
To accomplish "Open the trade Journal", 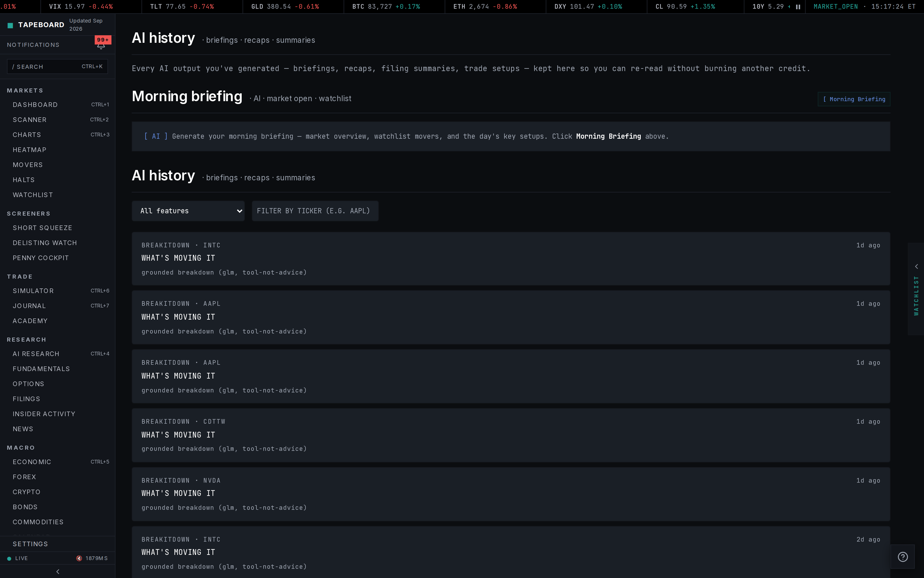I will coord(58,306).
